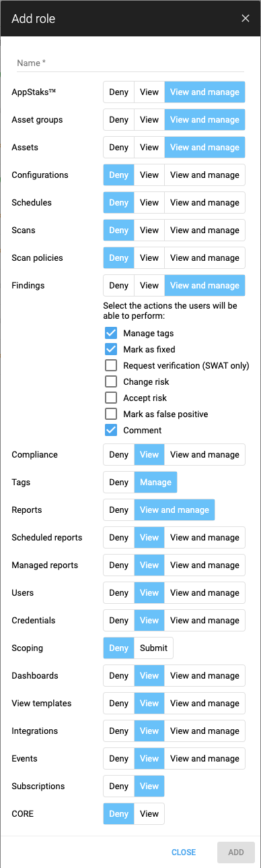This screenshot has width=261, height=868.
Task: Select Submit for Scoping
Action: coord(153,648)
